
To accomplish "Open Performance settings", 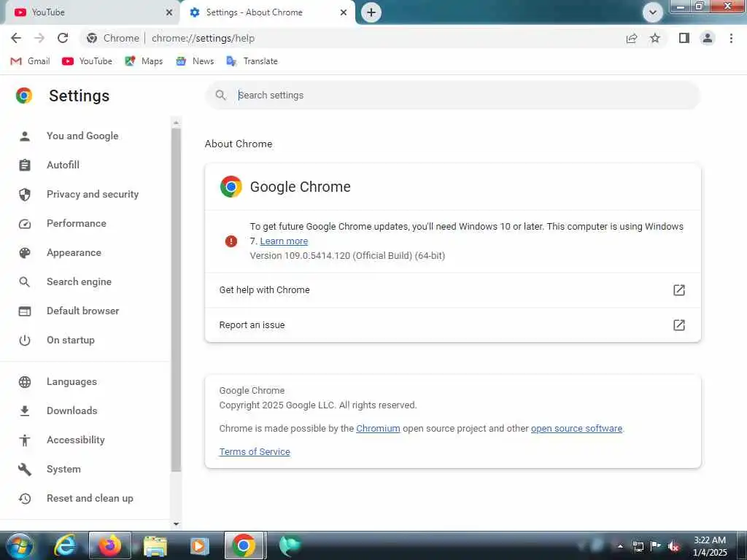I will click(x=76, y=223).
